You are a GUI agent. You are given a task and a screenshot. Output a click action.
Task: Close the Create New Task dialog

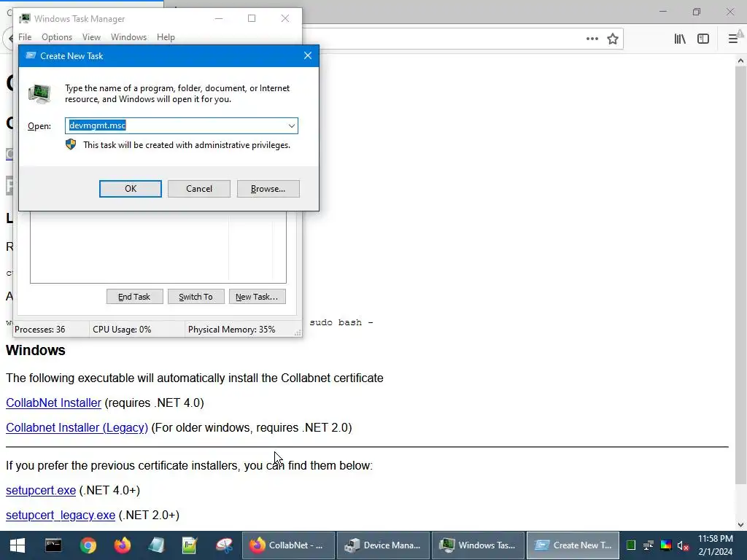(x=308, y=55)
